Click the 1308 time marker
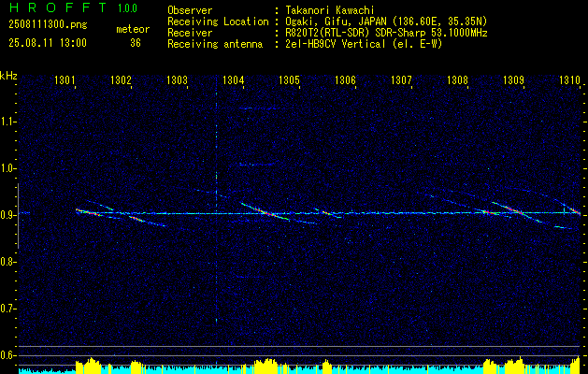 pos(457,79)
